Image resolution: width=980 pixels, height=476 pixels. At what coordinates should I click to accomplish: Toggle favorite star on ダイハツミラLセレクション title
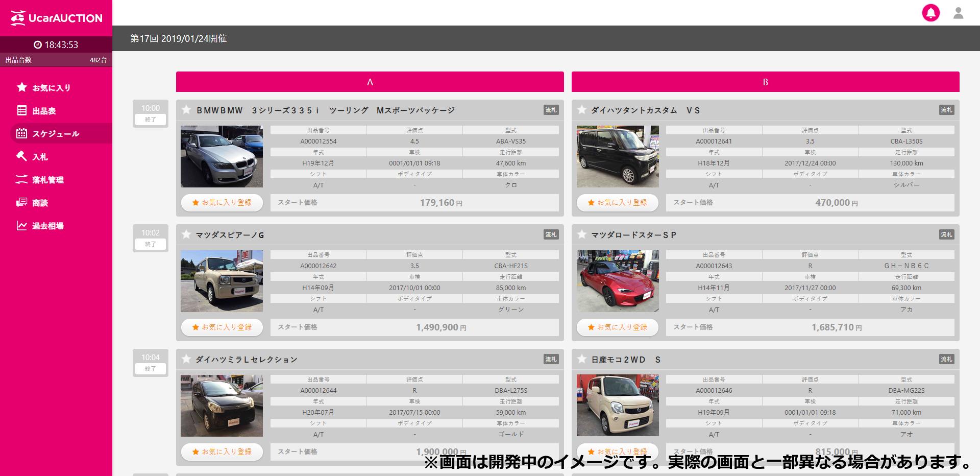(186, 359)
